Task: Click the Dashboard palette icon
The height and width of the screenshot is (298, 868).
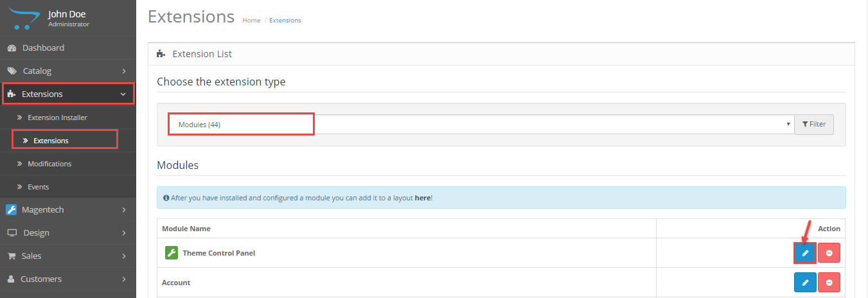Action: point(12,48)
